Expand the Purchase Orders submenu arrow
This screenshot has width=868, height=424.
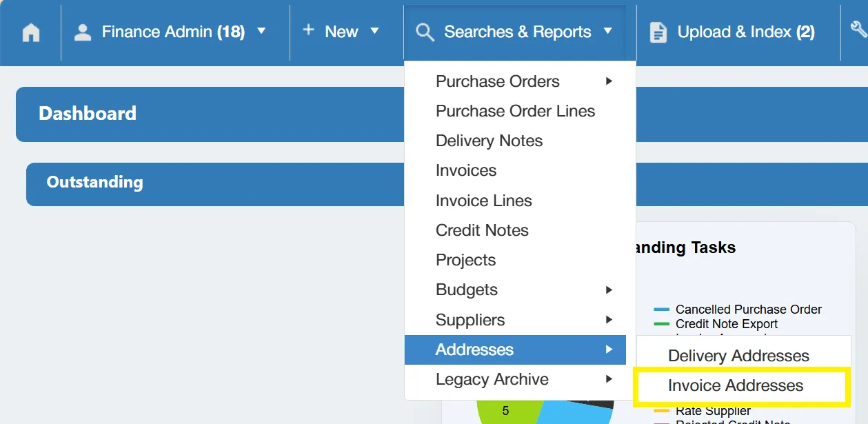click(x=609, y=81)
